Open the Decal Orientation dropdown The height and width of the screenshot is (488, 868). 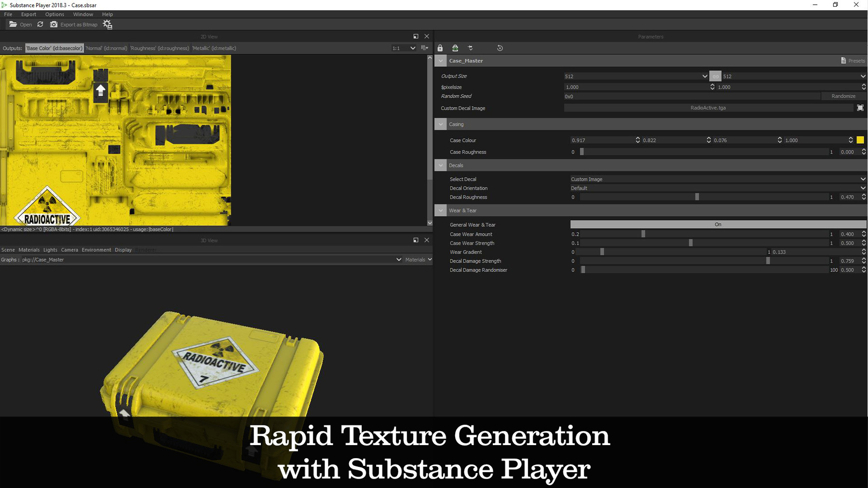862,188
